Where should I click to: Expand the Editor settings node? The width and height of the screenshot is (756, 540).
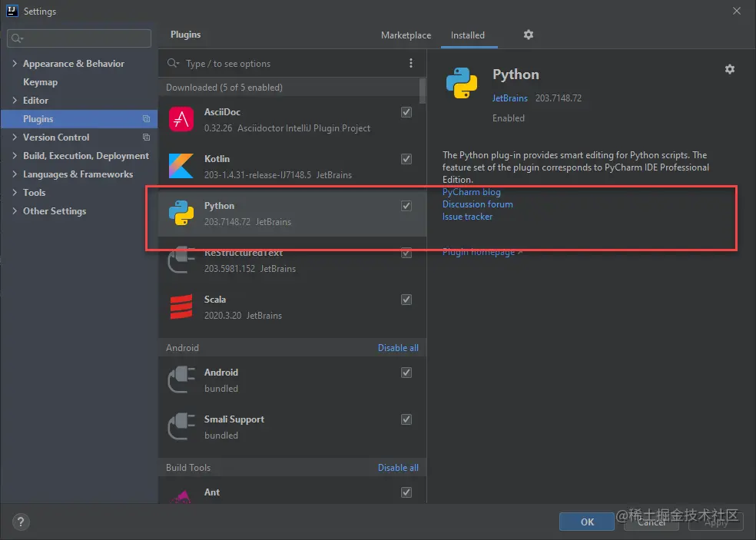pos(15,101)
